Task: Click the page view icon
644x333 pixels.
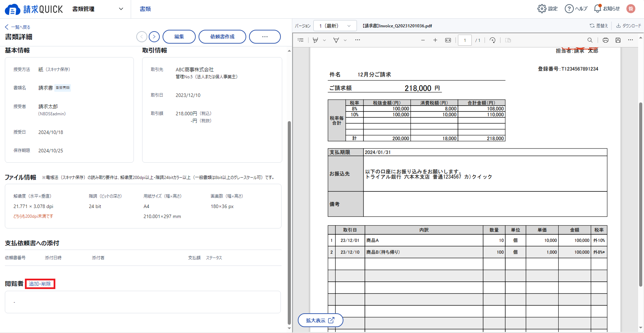Action: pyautogui.click(x=508, y=40)
